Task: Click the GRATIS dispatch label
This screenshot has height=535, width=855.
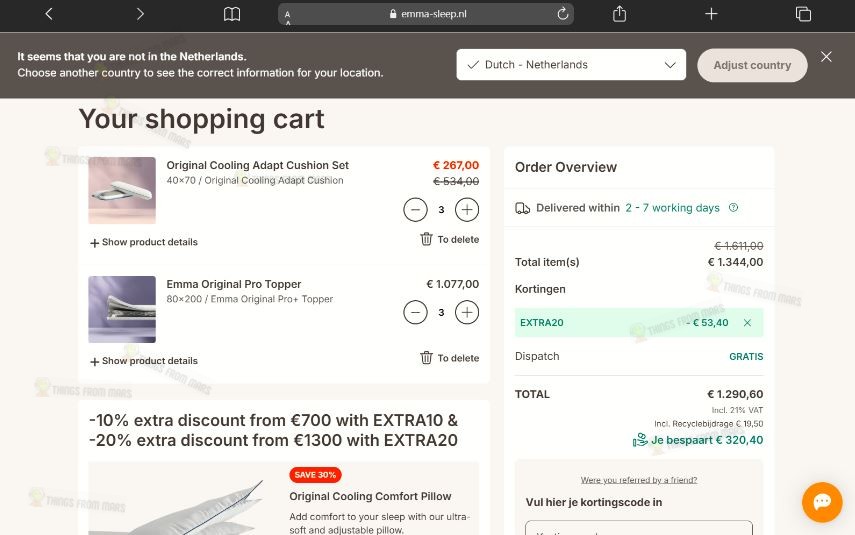Action: click(x=746, y=357)
